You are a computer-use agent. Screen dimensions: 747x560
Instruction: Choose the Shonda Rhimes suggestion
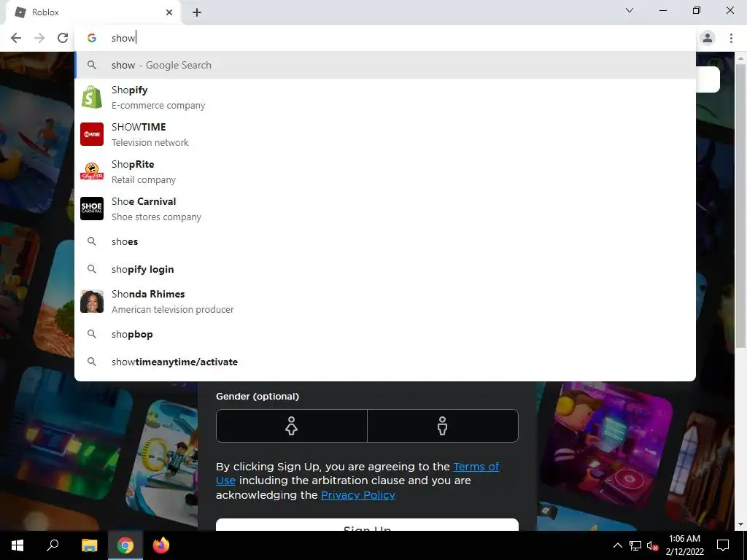coord(385,301)
